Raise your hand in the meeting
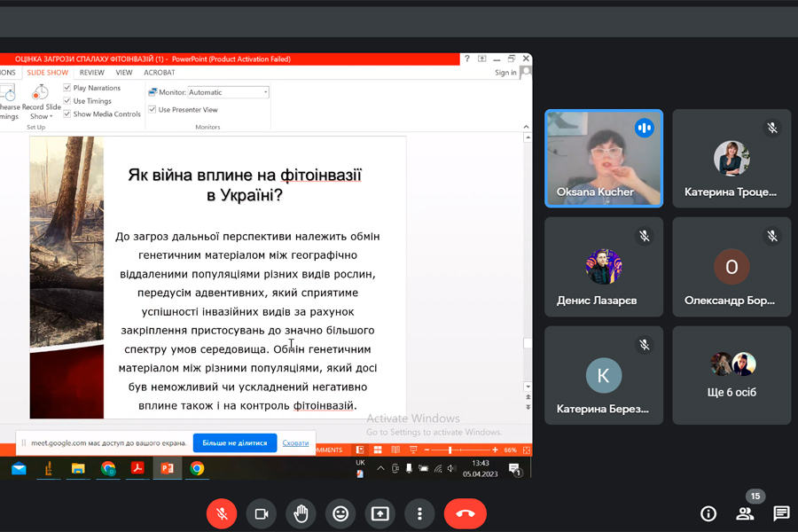The height and width of the screenshot is (532, 798). coord(301,513)
